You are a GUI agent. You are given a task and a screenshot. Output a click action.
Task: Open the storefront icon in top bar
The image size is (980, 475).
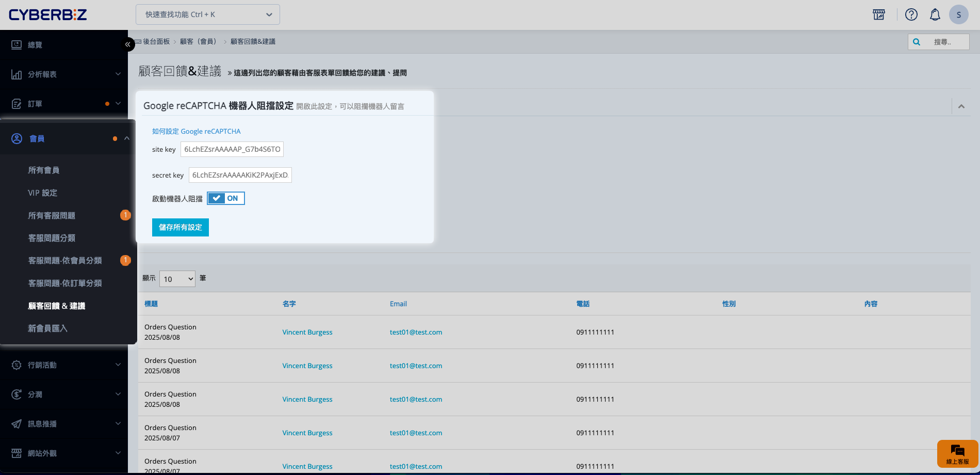(878, 14)
